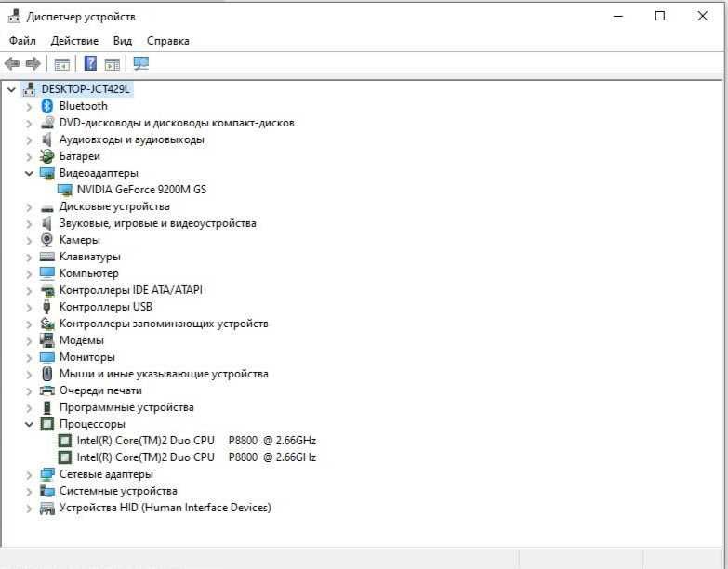Viewport: 728px width, 569px height.
Task: Select the Системные устройства label
Action: (118, 491)
